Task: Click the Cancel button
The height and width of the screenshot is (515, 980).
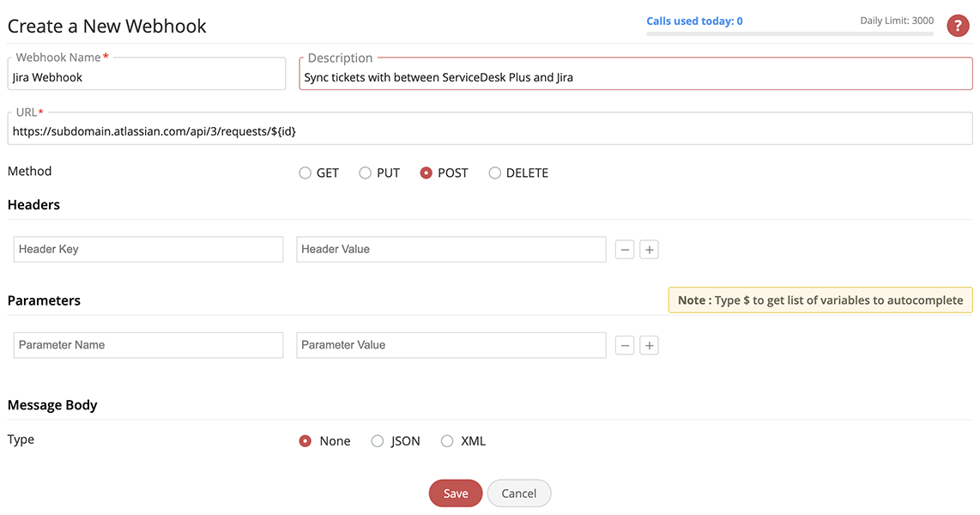Action: (519, 494)
